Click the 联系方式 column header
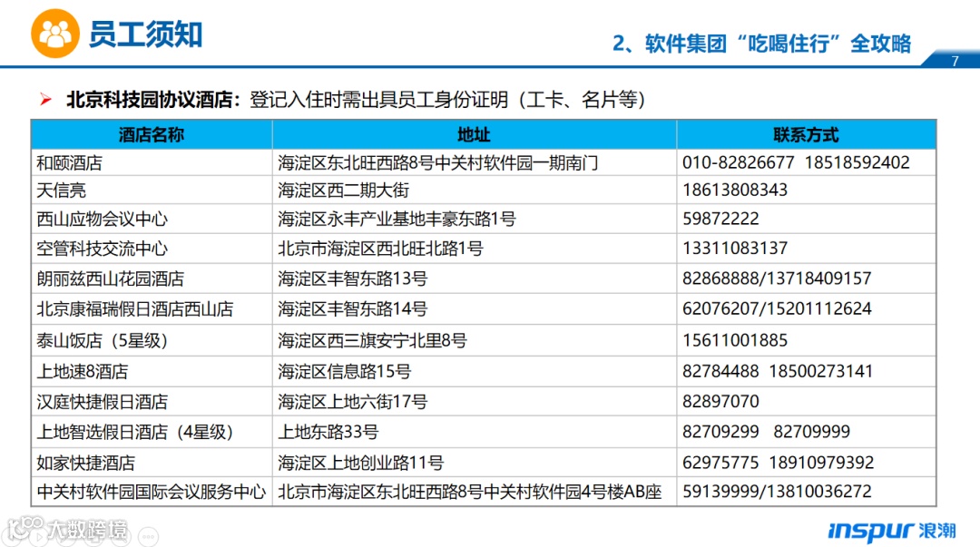 807,134
